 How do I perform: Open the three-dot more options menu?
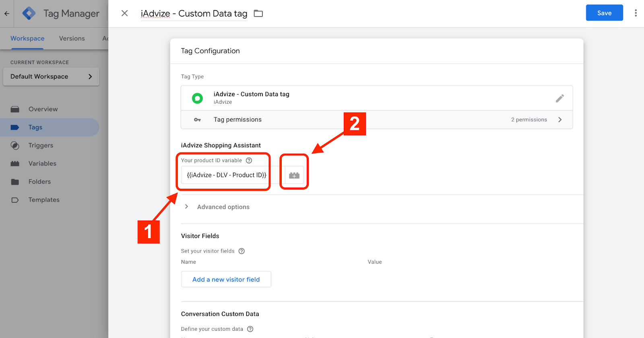pos(636,13)
